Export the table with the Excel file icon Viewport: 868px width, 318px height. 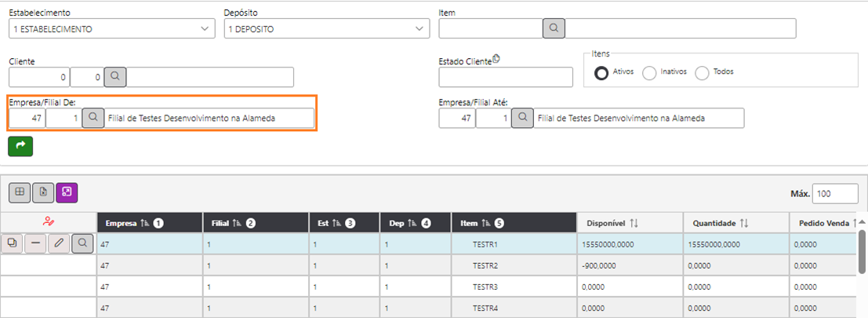coord(43,192)
